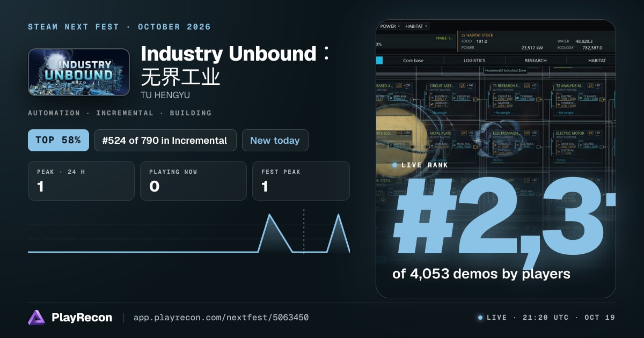Click the swap icon on CIRCUIT ASSE... node
The image size is (644, 338).
[x=462, y=85]
